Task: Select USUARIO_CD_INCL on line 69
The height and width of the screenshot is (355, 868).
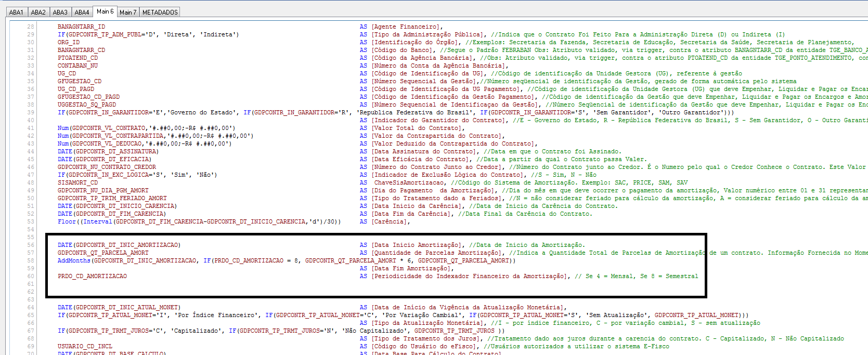Action: click(x=85, y=346)
